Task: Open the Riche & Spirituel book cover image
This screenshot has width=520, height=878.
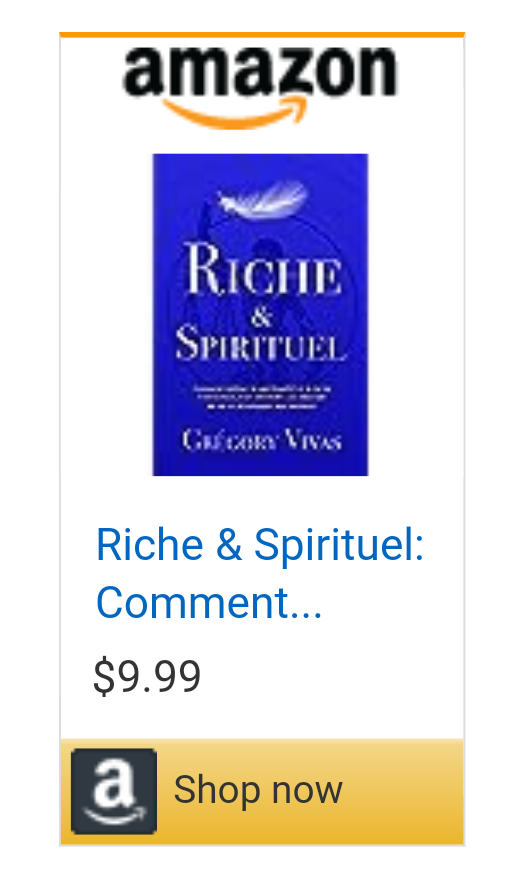Action: [x=260, y=315]
